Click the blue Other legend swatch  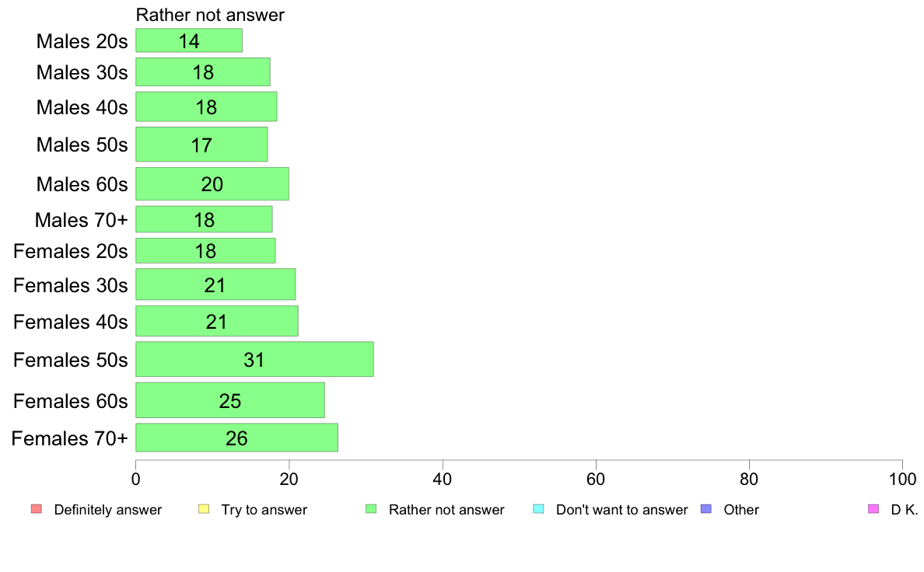coord(706,509)
